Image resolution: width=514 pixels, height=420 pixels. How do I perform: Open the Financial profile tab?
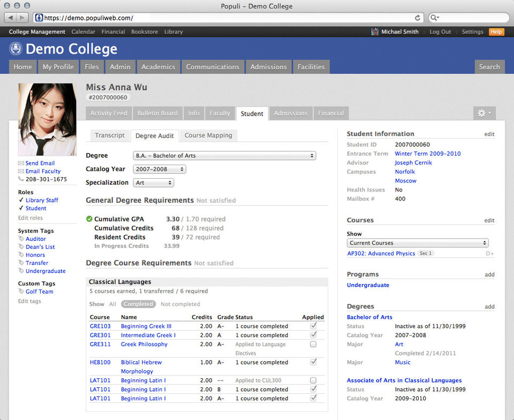point(331,113)
